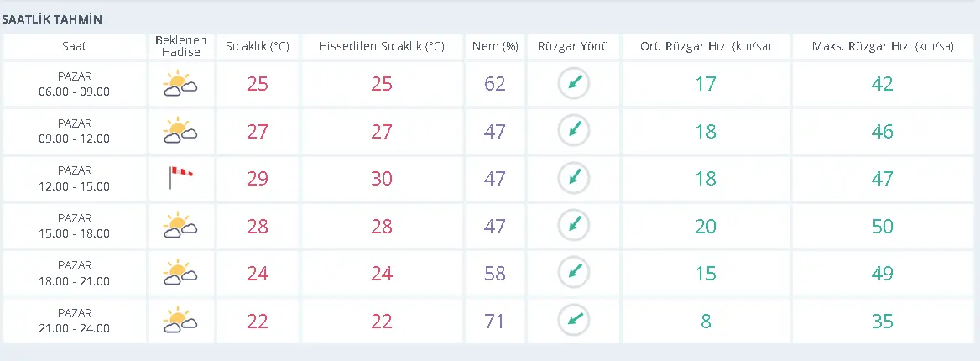980x361 pixels.
Task: Select the PAZAR 12.00 - 15.00 time cell
Action: click(x=75, y=178)
